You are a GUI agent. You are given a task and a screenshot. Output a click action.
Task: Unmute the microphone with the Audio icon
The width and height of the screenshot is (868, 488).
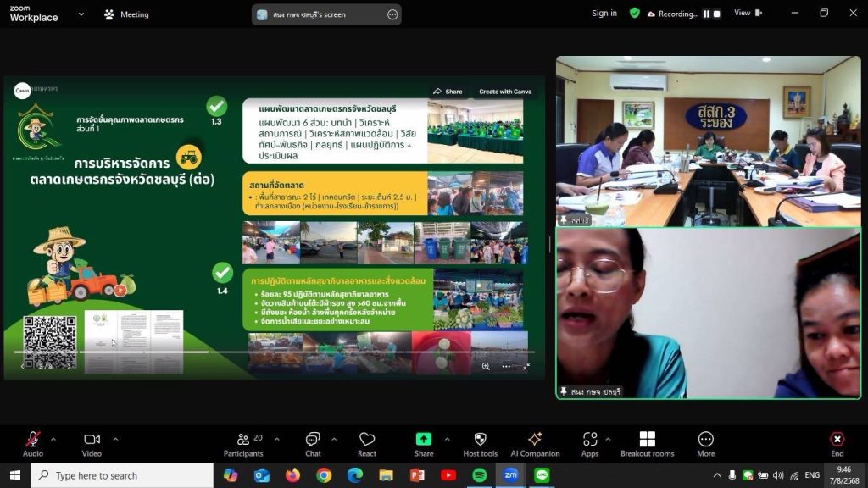32,439
